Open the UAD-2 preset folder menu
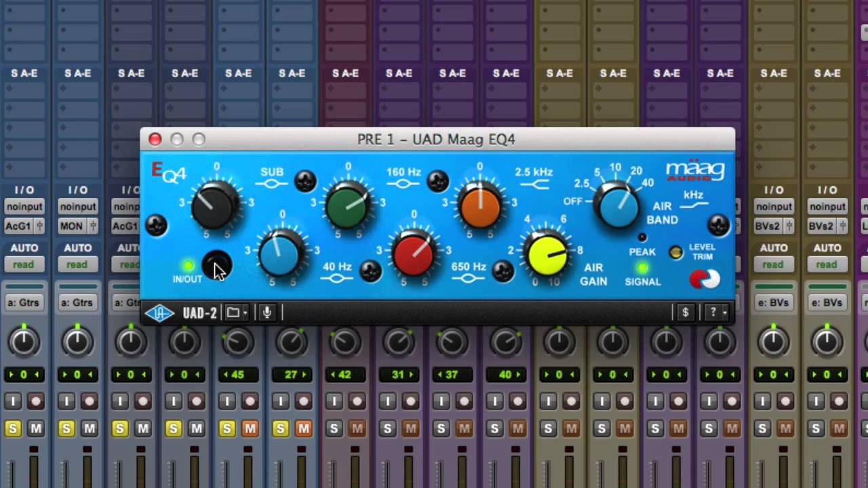This screenshot has width=868, height=488. click(236, 312)
